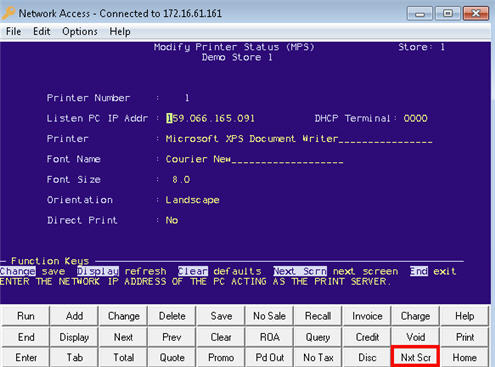Image resolution: width=495 pixels, height=367 pixels.
Task: Click the Display keypad button
Action: (x=74, y=337)
